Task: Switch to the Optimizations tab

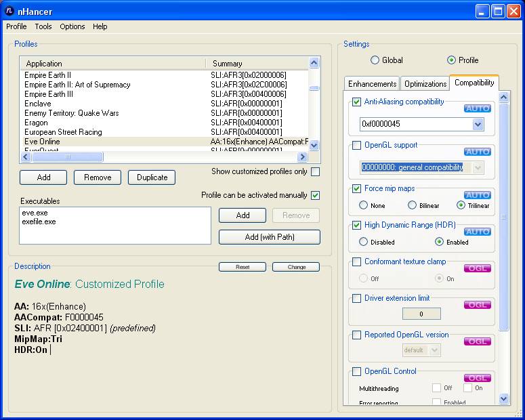Action: click(425, 83)
